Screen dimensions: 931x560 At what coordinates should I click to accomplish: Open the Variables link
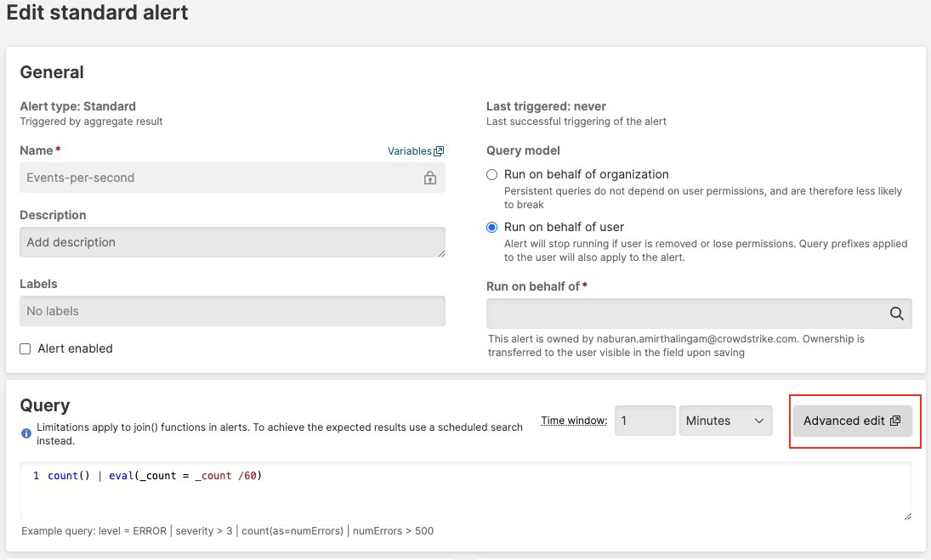coord(409,151)
